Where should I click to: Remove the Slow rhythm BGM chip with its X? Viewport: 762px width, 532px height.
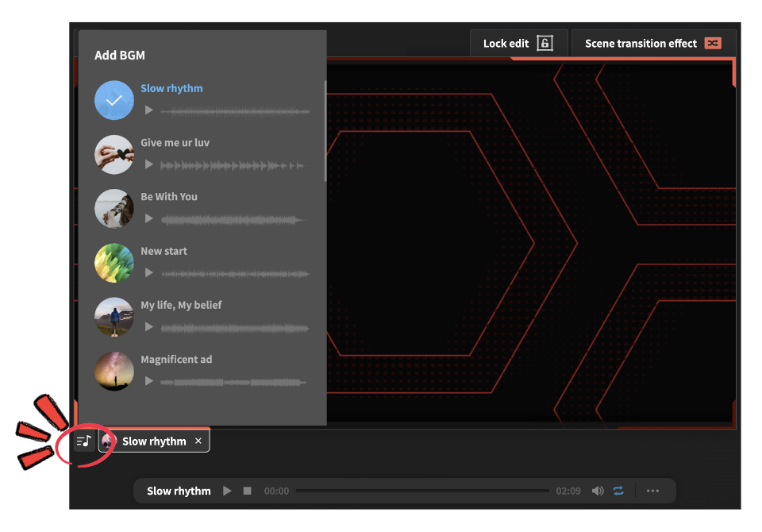(x=198, y=441)
